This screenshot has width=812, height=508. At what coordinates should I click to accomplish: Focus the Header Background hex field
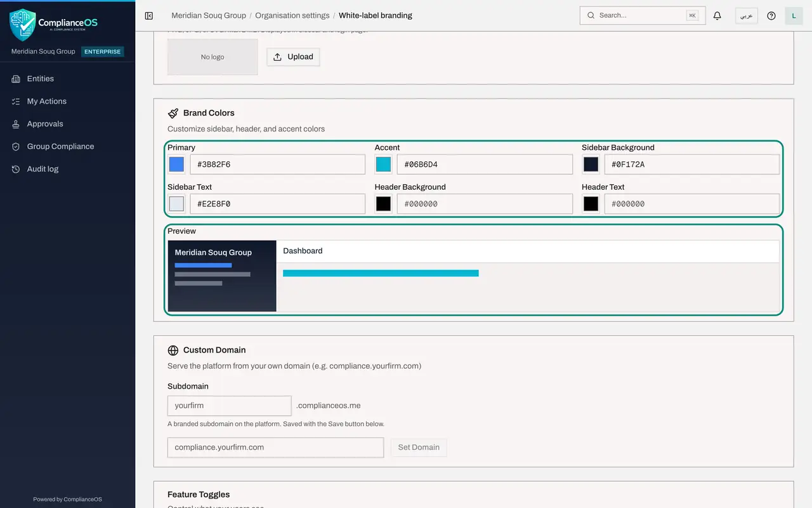click(x=485, y=204)
